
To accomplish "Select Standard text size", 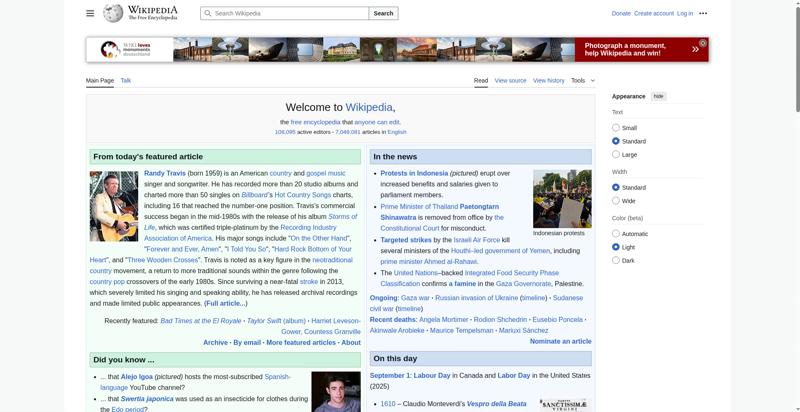I will pyautogui.click(x=616, y=141).
